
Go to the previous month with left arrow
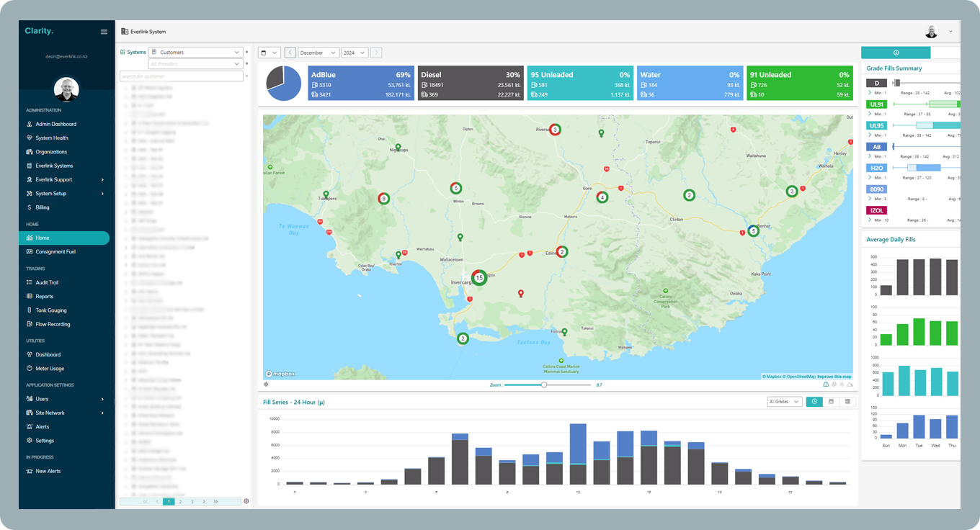(x=290, y=53)
